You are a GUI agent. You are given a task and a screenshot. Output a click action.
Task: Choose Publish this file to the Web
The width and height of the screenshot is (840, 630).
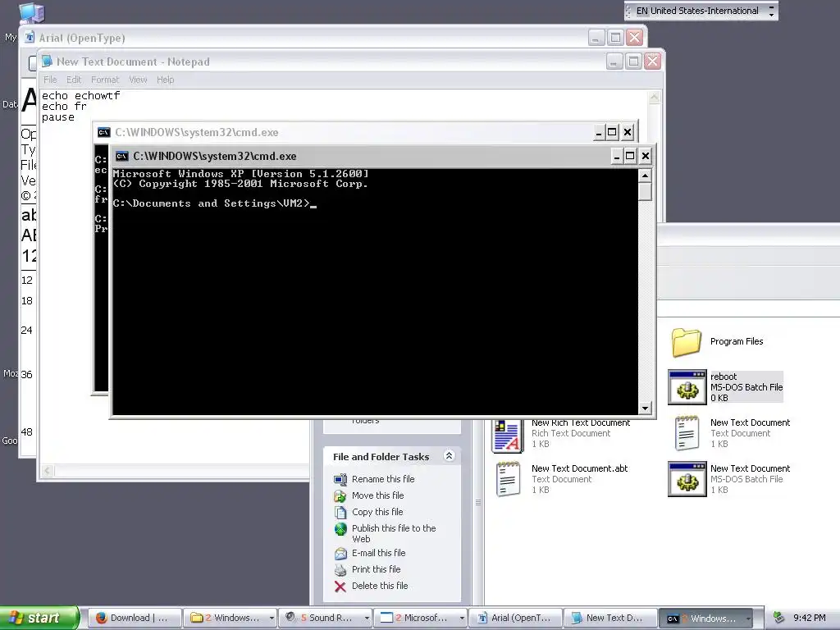(x=394, y=533)
